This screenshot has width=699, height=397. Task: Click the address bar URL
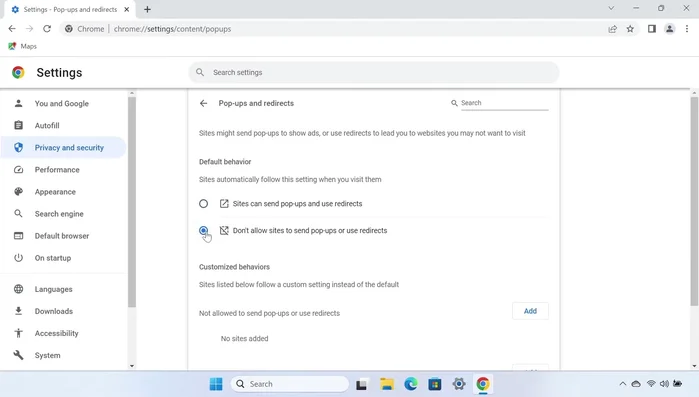(172, 29)
